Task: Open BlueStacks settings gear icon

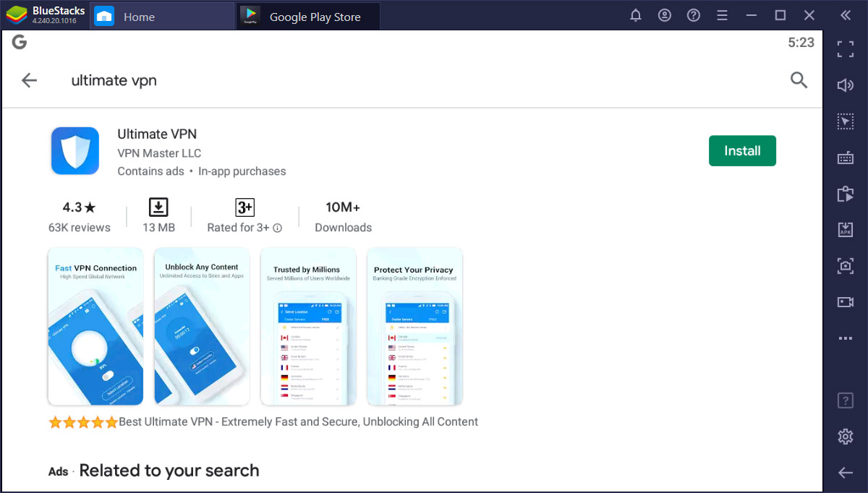Action: tap(845, 437)
